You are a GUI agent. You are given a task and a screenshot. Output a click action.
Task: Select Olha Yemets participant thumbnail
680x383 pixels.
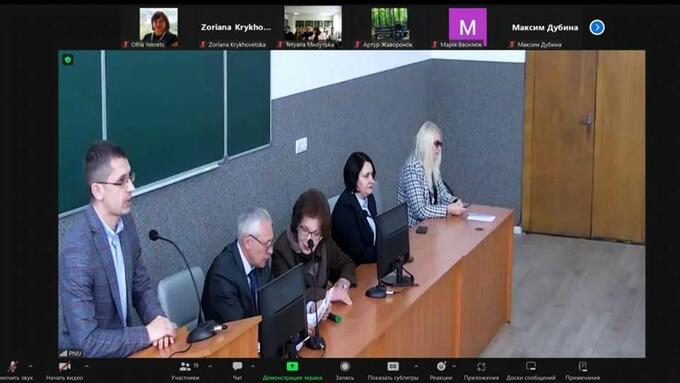[x=158, y=27]
